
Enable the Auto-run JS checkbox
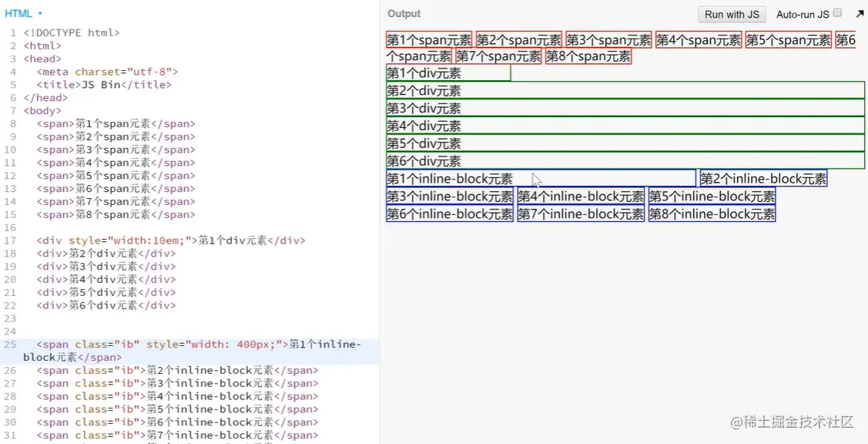point(837,13)
